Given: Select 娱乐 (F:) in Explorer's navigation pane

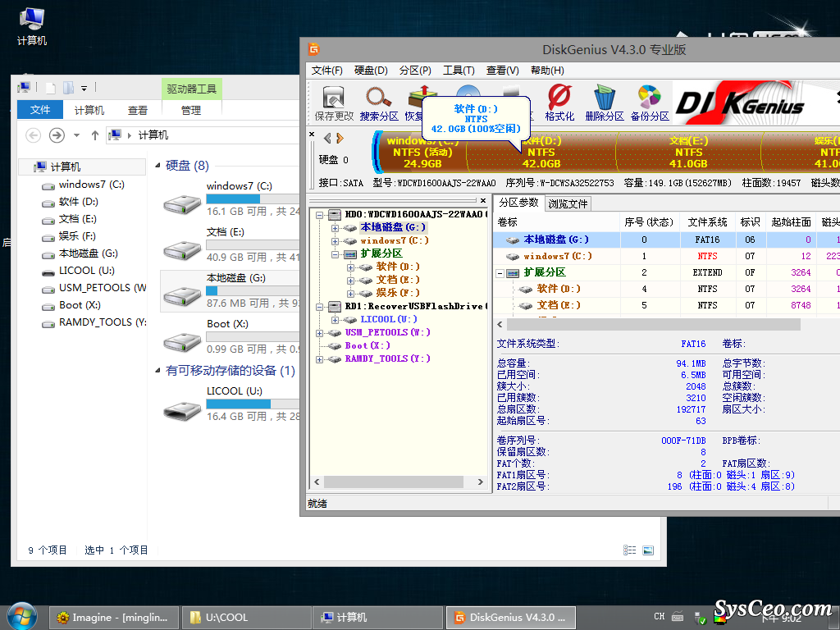Looking at the screenshot, I should click(77, 236).
